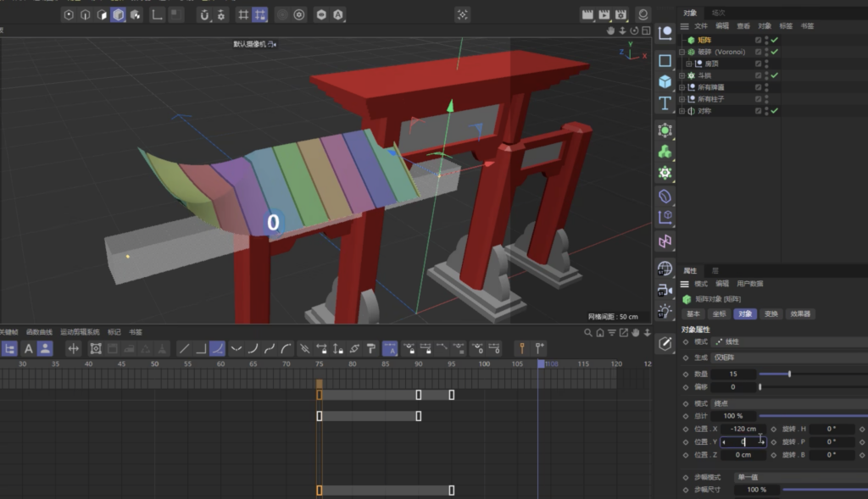Select the Cube primitive tool

click(x=665, y=81)
